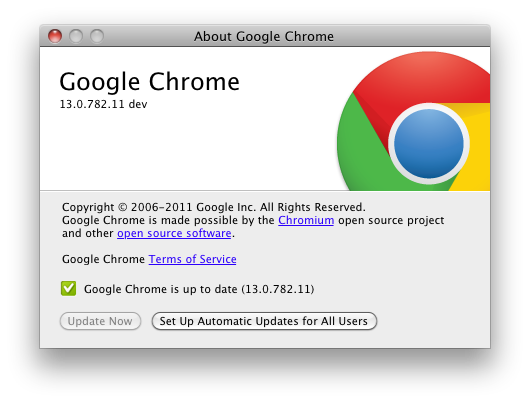This screenshot has width=530, height=403.
Task: Click the Update Now button
Action: (x=100, y=321)
